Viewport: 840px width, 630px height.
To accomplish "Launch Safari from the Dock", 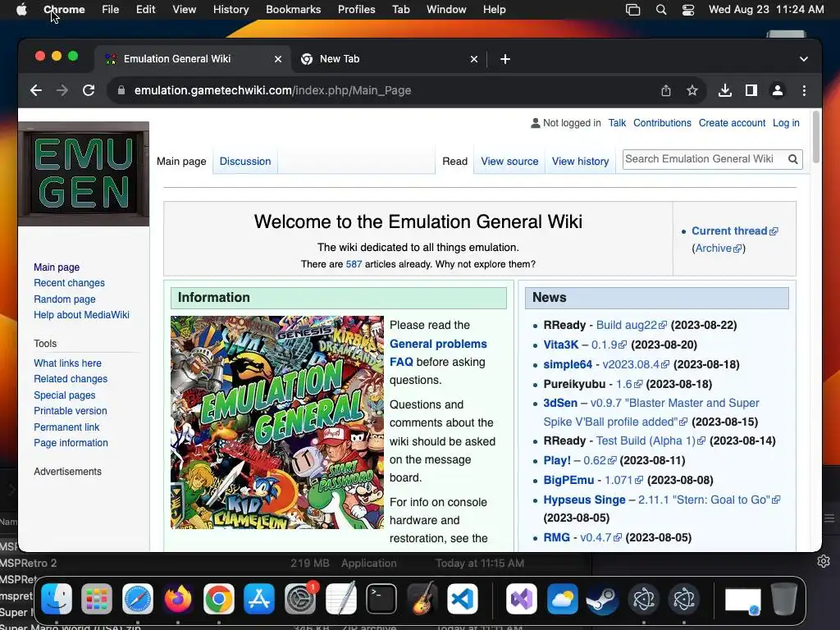I will click(x=138, y=599).
